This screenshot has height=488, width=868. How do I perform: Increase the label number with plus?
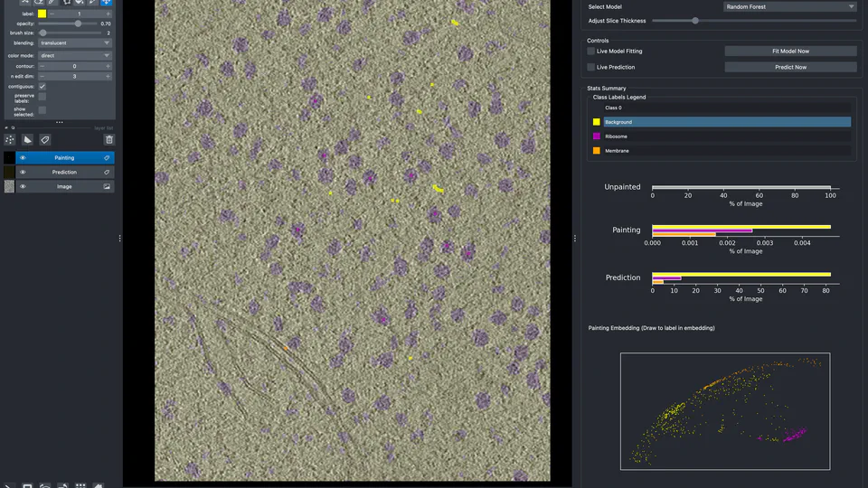tap(108, 14)
